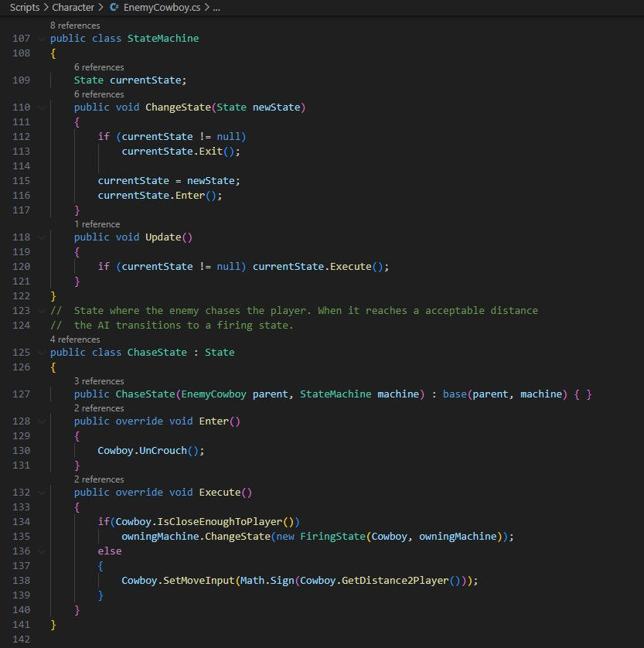Click Update method name on line 118
644x648 pixels.
(x=163, y=237)
